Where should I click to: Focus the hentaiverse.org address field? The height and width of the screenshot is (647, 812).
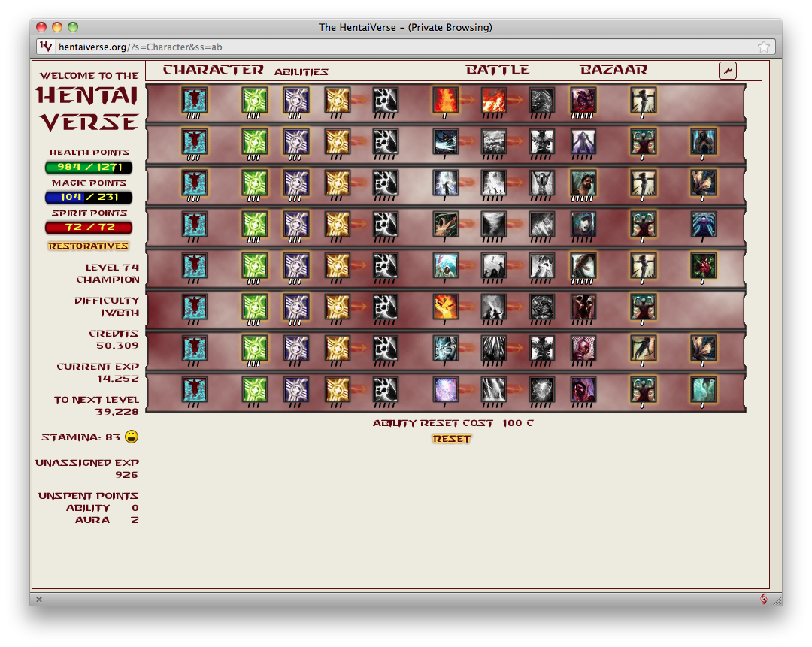point(405,47)
